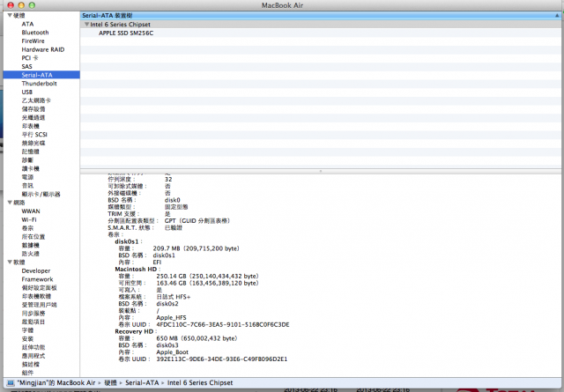Select ATA in the hardware sidebar
This screenshot has width=564, height=392.
coord(27,24)
